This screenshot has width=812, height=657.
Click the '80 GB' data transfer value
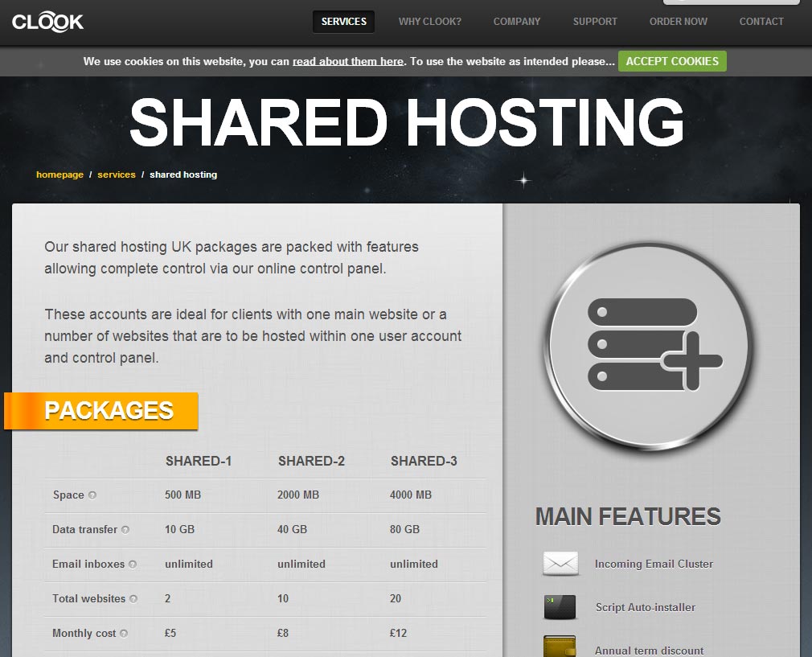click(x=404, y=529)
